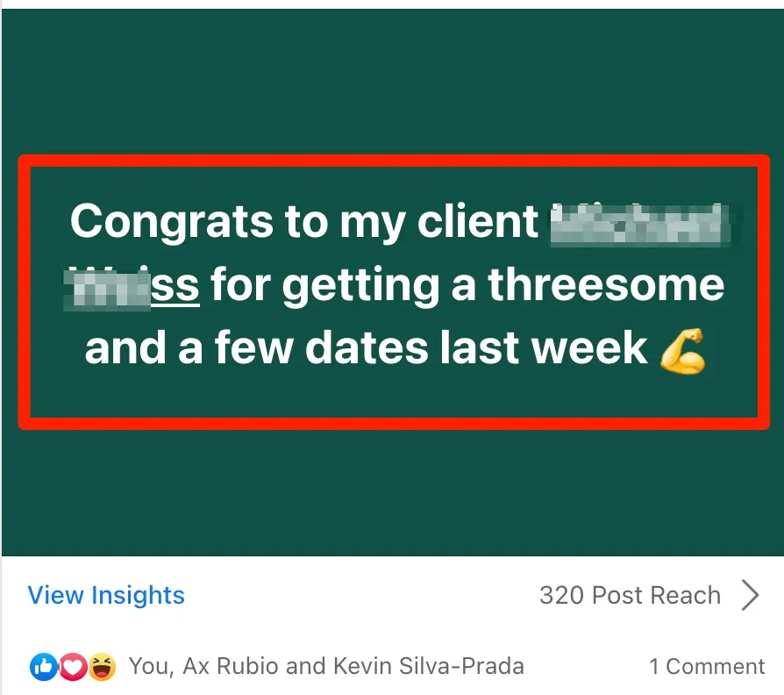Click the flexed bicep emoji in post
The image size is (784, 695).
(x=682, y=349)
